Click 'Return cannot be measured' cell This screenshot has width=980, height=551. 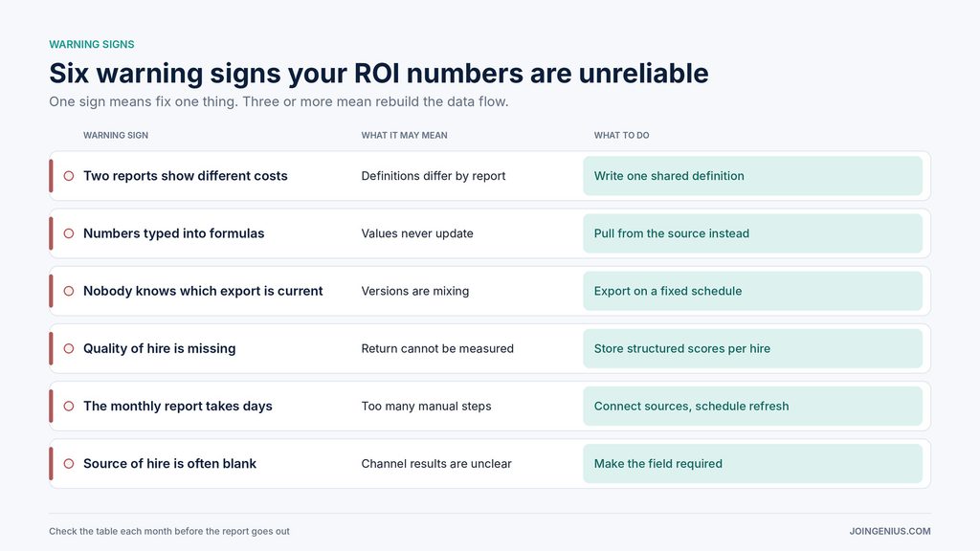tap(437, 348)
